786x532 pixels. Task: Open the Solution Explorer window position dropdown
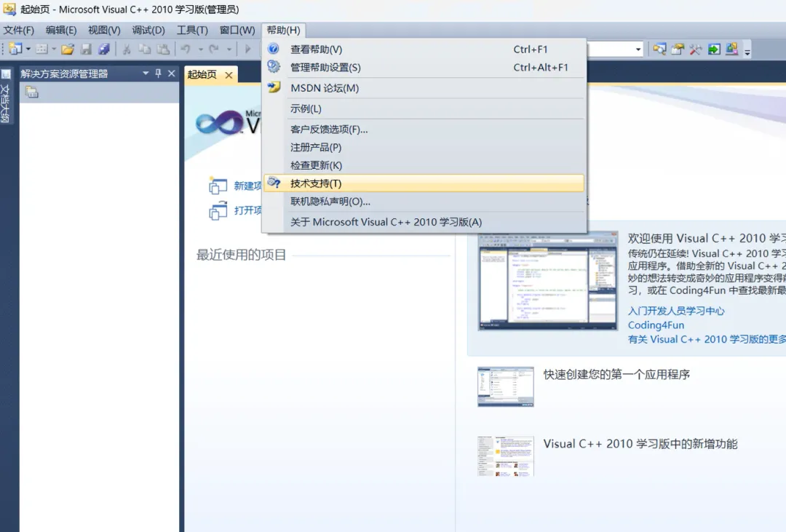pyautogui.click(x=146, y=74)
